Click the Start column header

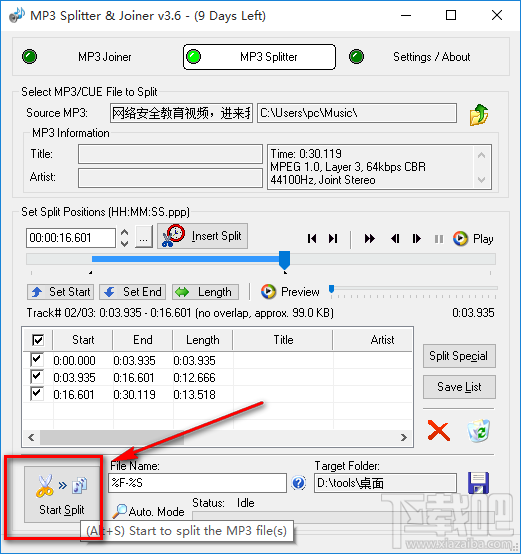tap(83, 340)
